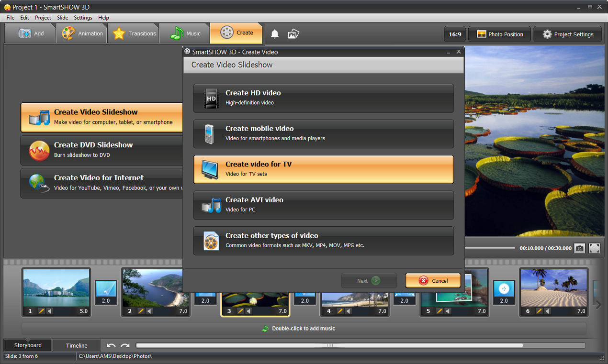Click the redo arrow icon
The image size is (608, 364).
click(x=125, y=345)
